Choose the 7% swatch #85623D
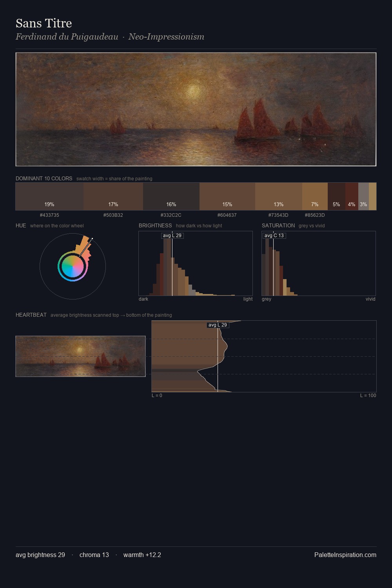 click(315, 196)
